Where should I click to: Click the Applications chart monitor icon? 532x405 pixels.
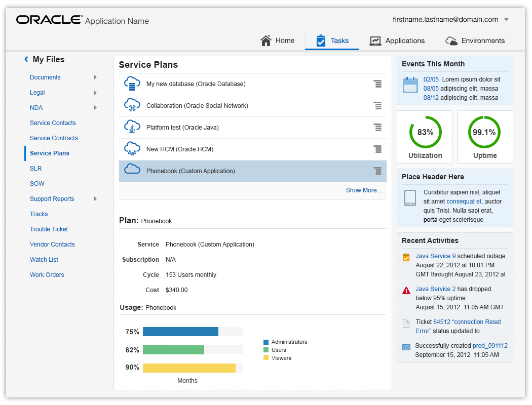click(x=375, y=41)
